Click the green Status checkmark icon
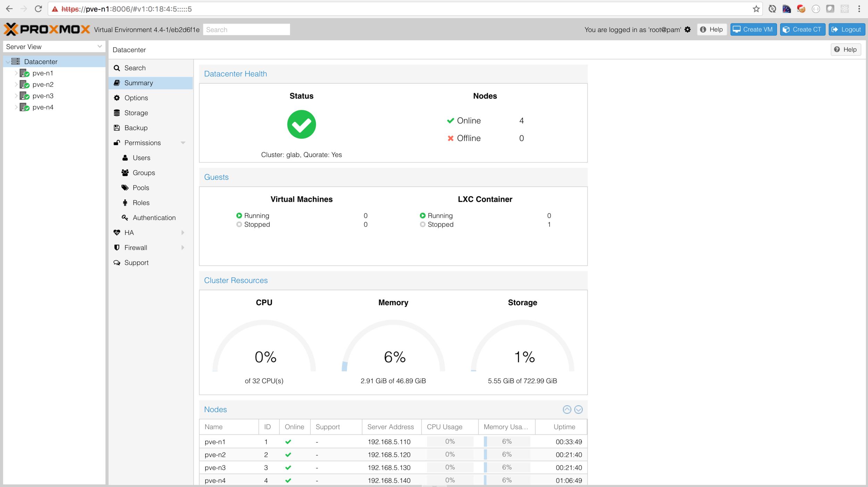 (x=301, y=124)
